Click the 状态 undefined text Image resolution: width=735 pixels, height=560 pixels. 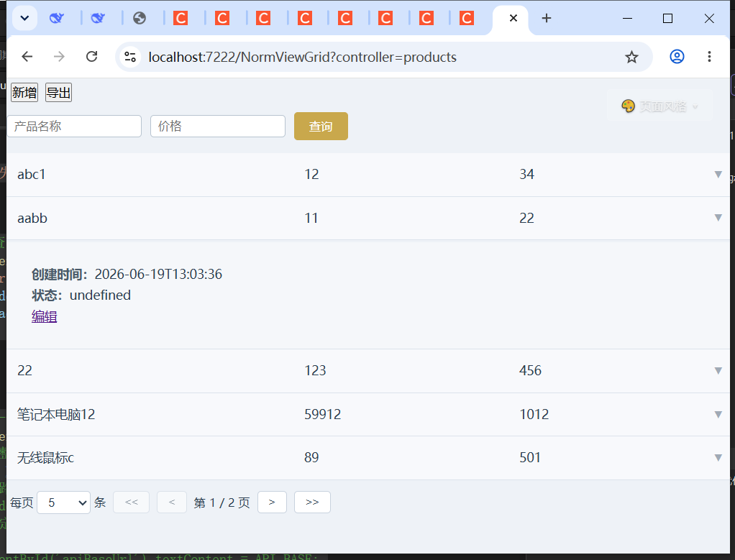point(81,295)
